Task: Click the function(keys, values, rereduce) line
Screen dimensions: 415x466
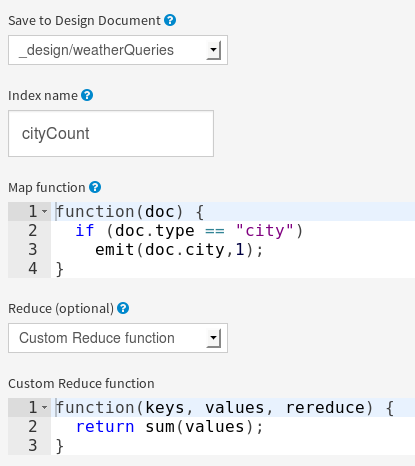Action: 225,407
